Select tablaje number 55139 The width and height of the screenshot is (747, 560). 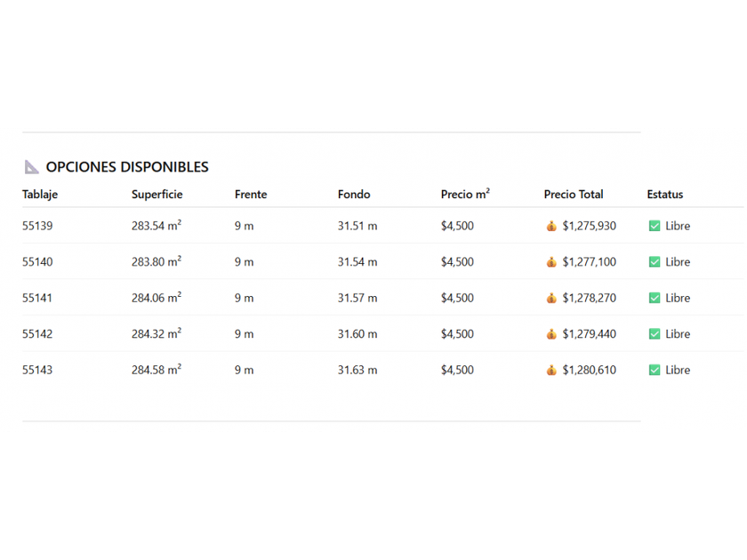point(37,226)
